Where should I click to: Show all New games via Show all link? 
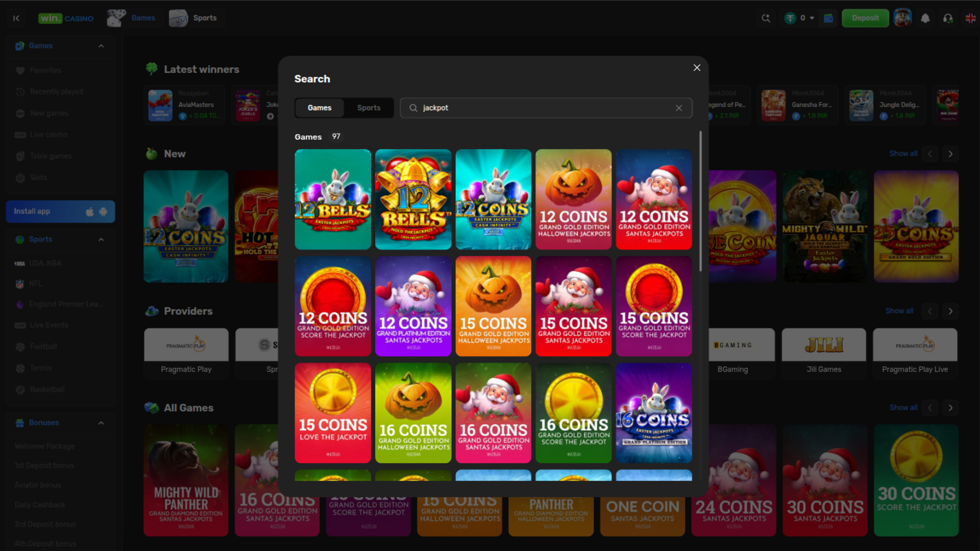903,154
